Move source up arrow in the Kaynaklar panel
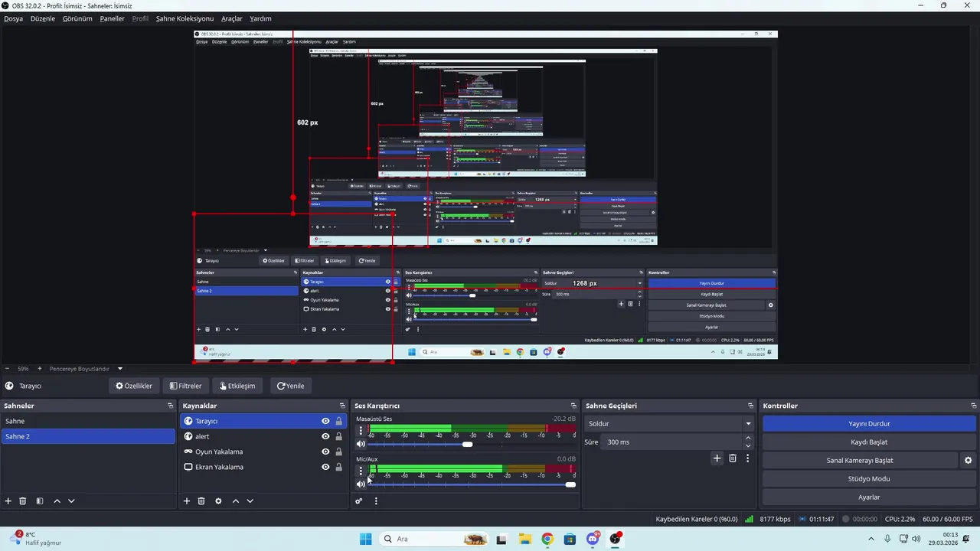Viewport: 980px width, 551px height. click(236, 501)
